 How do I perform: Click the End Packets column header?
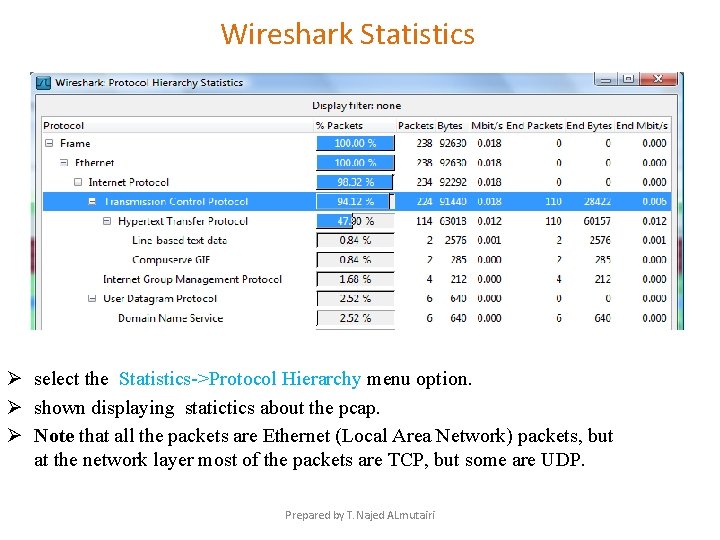coord(534,126)
